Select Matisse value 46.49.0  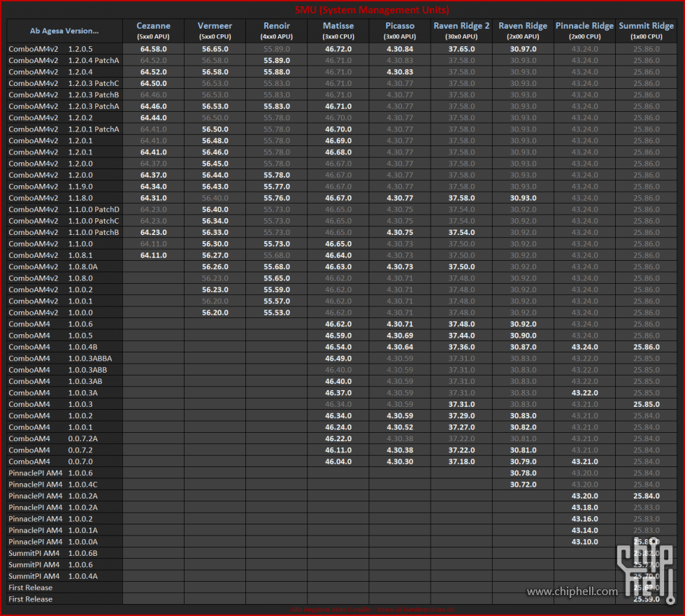338,358
